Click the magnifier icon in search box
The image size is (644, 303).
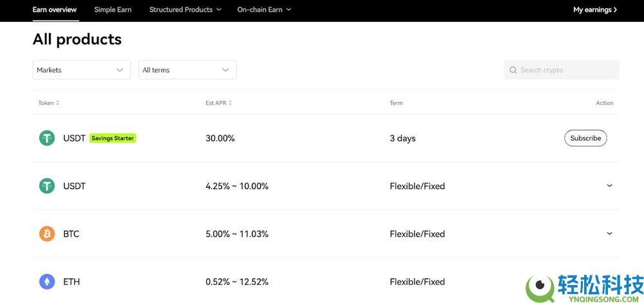513,70
